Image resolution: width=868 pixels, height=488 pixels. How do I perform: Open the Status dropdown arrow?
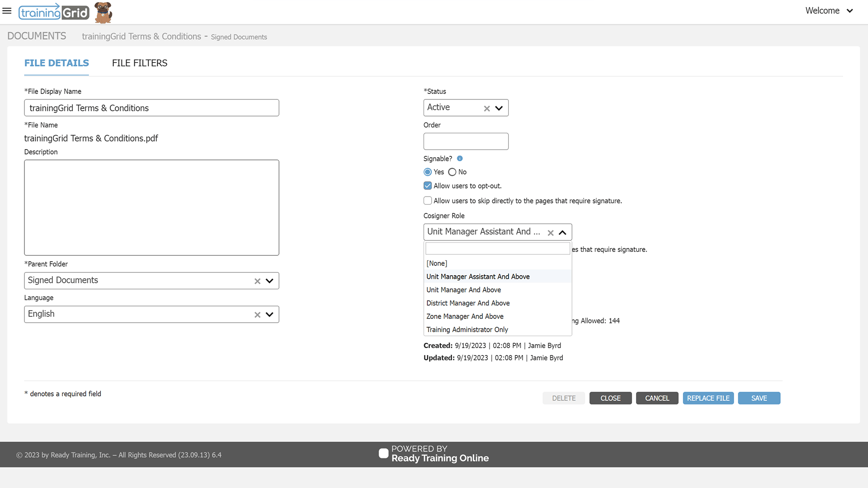[x=499, y=108]
